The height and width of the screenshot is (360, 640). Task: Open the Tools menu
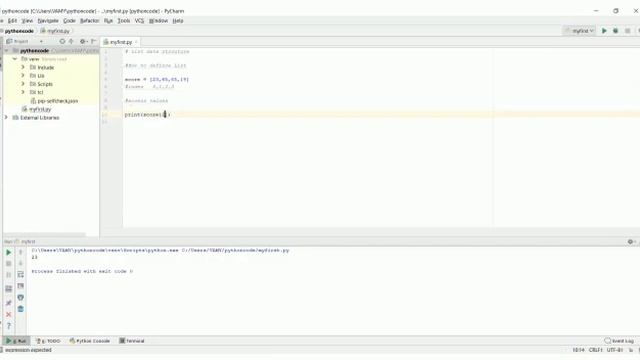(124, 21)
